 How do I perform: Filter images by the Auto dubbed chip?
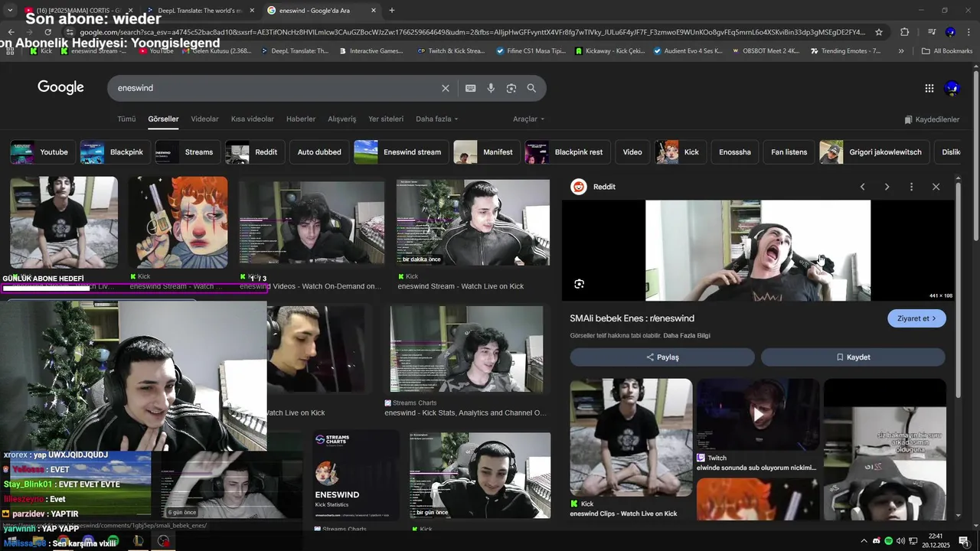point(319,152)
